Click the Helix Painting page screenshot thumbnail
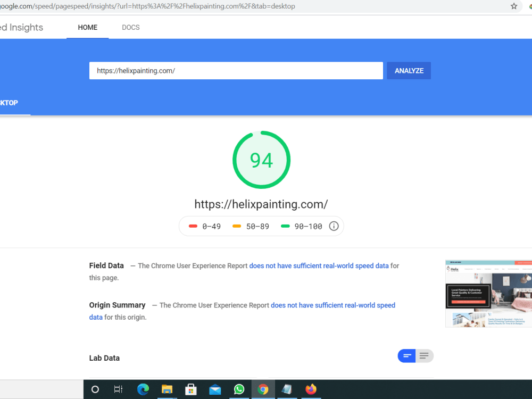532x399 pixels. (488, 294)
